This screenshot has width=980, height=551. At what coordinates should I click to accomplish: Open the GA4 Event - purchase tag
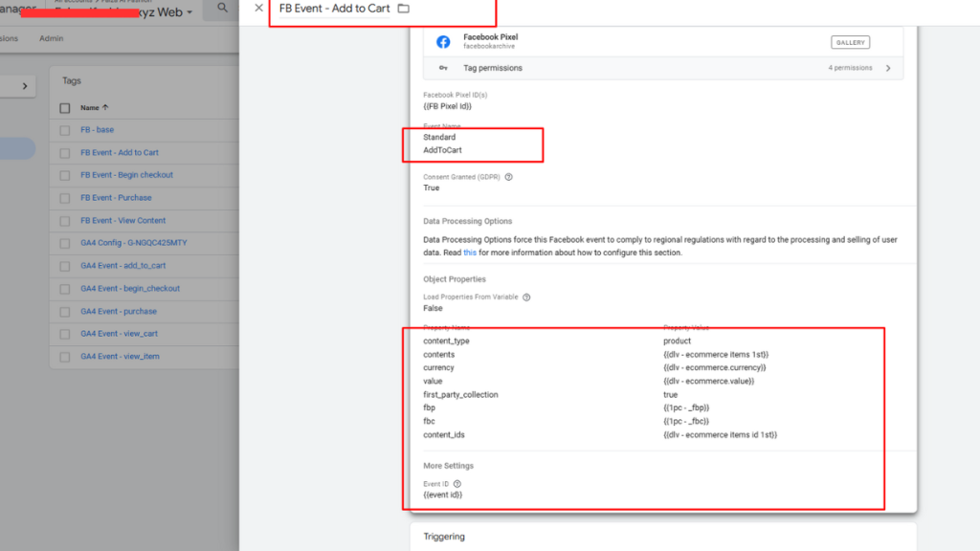point(119,311)
